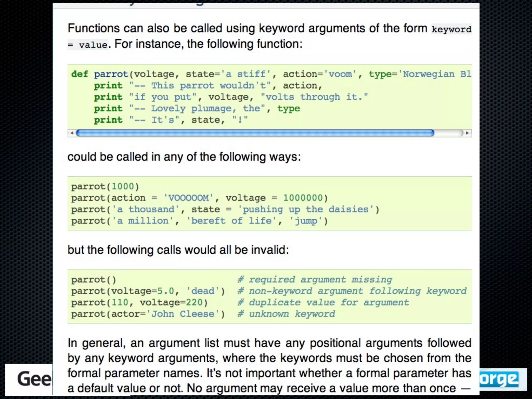Click the invalid 'parrot()' call
Image resolution: width=532 pixels, height=399 pixels.
[94, 280]
